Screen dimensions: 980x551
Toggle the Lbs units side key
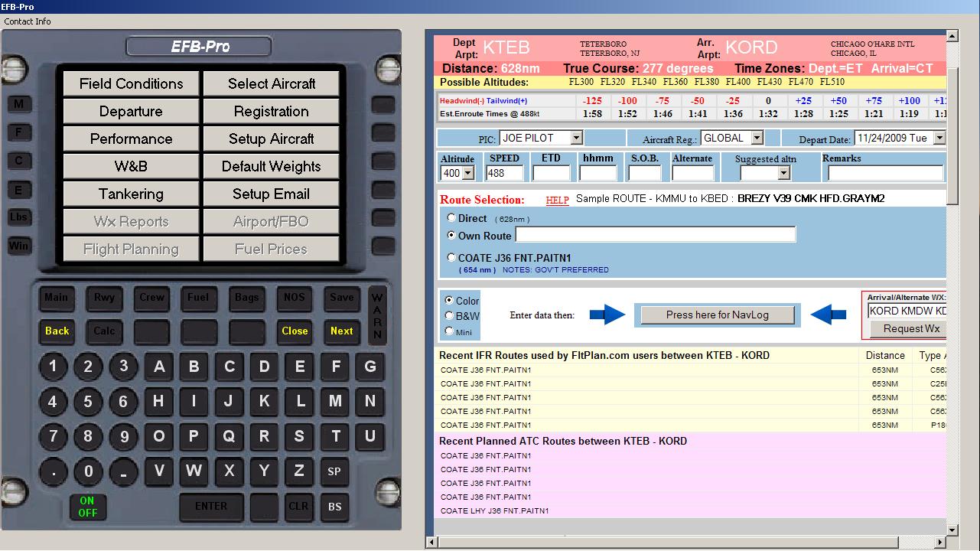point(19,217)
